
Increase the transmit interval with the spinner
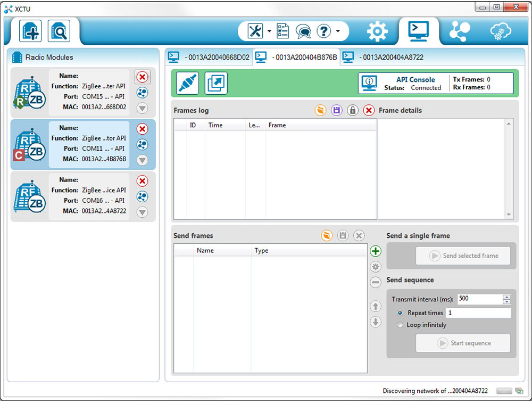pos(506,297)
